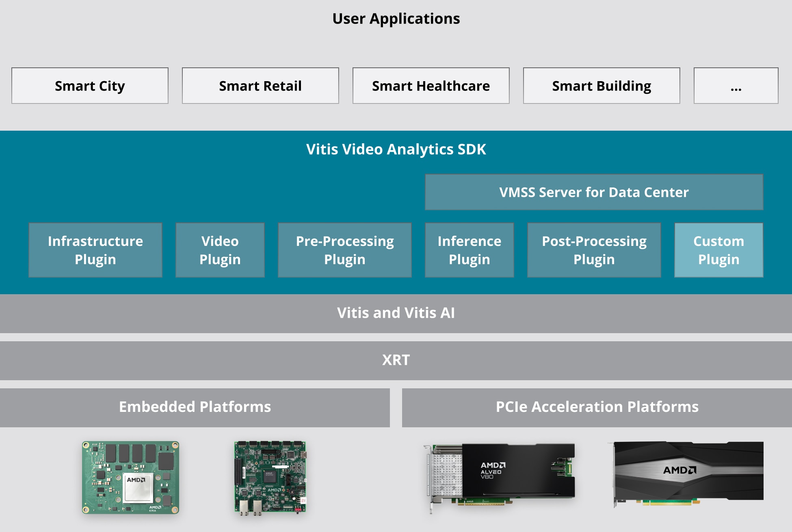Choose the Smart Building box
The image size is (792, 532).
tap(602, 86)
